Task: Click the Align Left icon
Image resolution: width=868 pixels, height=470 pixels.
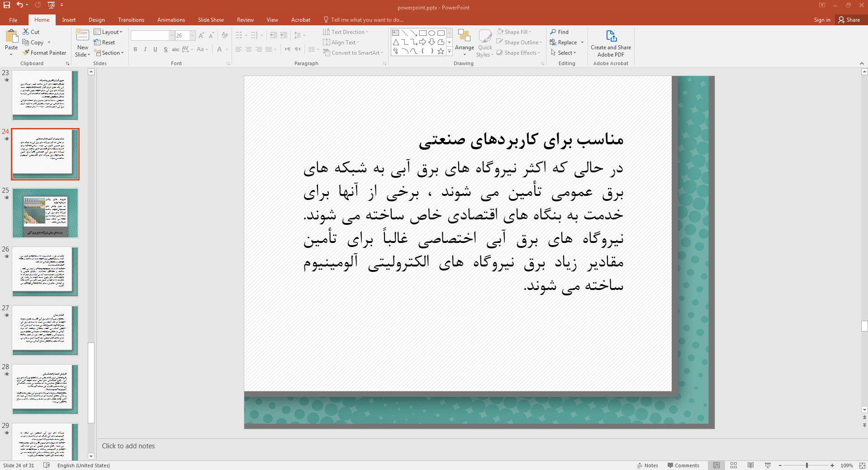Action: [238, 49]
